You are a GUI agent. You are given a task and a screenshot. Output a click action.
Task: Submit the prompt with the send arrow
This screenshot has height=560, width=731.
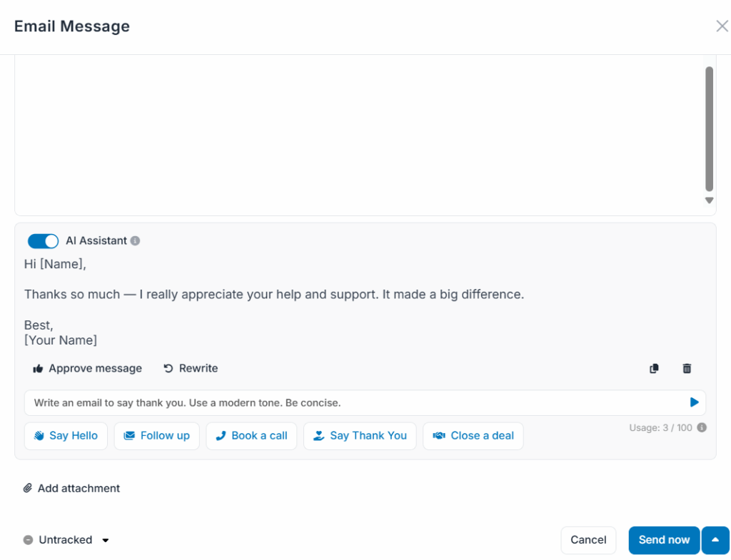[x=694, y=402]
